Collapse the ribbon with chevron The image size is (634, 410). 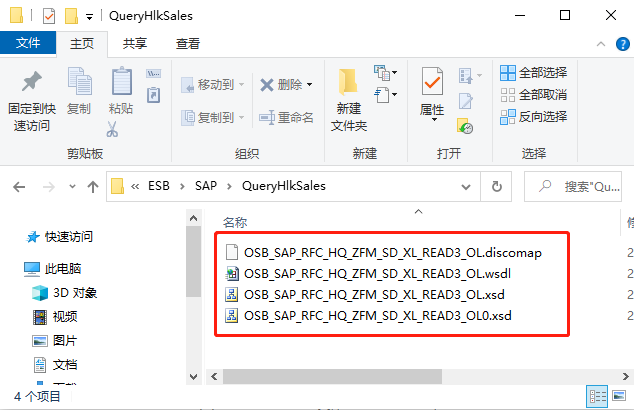click(601, 44)
